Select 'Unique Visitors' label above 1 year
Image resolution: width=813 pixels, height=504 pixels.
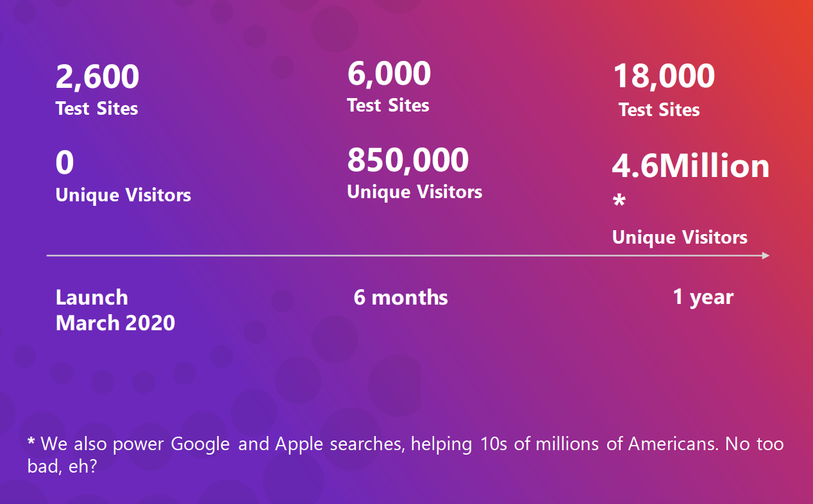tap(680, 238)
